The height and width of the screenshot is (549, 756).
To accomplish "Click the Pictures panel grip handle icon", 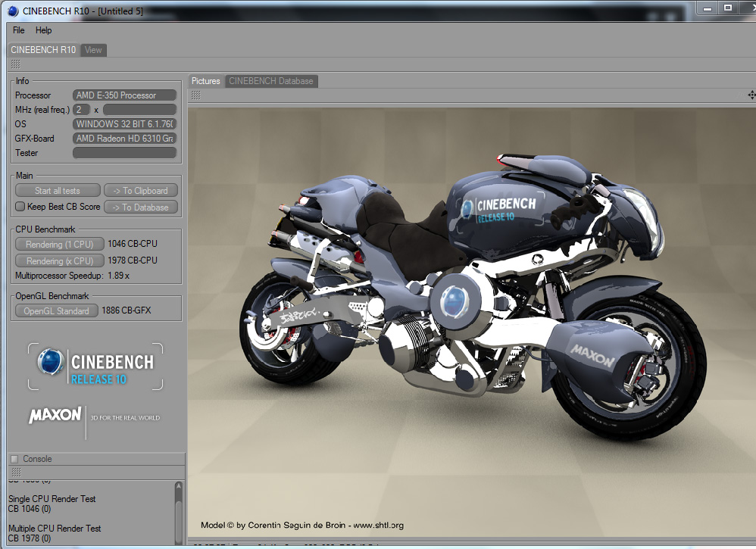I will pos(195,95).
